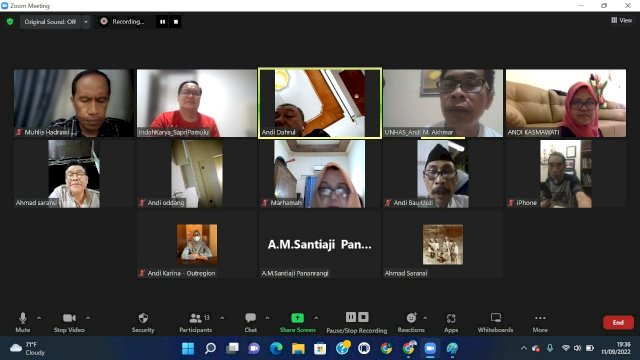Select Andi Dahrul's highlighted video tile
Viewport: 640px width, 360px height.
[320, 103]
